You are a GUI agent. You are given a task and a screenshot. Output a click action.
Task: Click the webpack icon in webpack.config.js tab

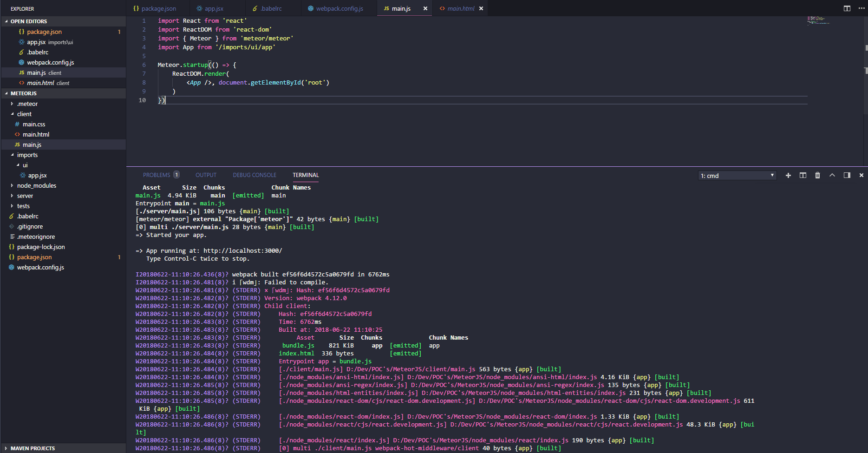point(311,8)
